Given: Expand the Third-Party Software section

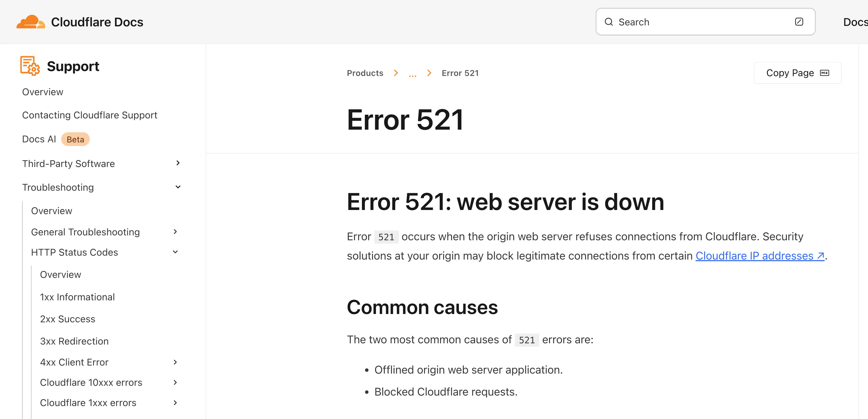Looking at the screenshot, I should tap(178, 163).
